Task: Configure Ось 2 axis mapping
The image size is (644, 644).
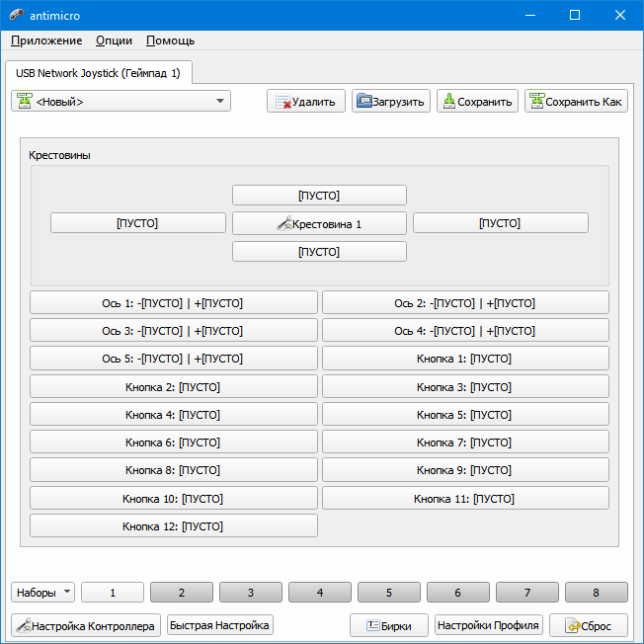Action: pyautogui.click(x=465, y=302)
